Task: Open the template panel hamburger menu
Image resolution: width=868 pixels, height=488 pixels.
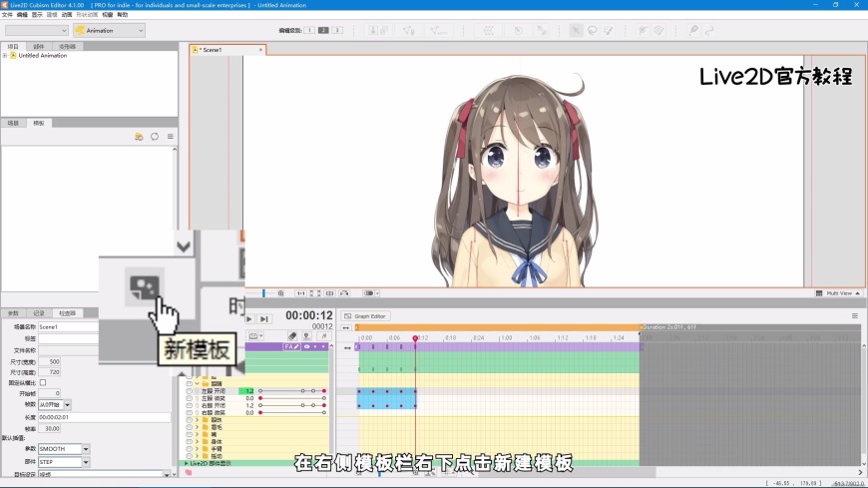Action: (171, 137)
